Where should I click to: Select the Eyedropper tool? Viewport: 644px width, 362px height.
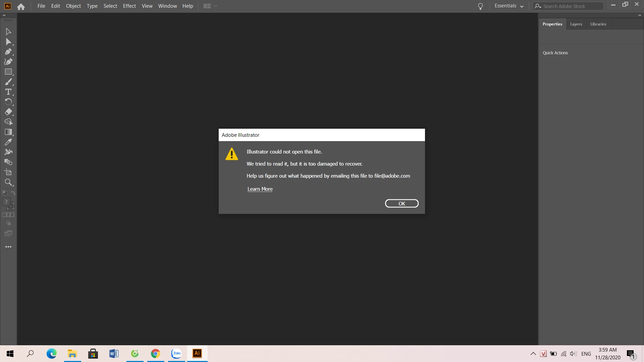[8, 142]
